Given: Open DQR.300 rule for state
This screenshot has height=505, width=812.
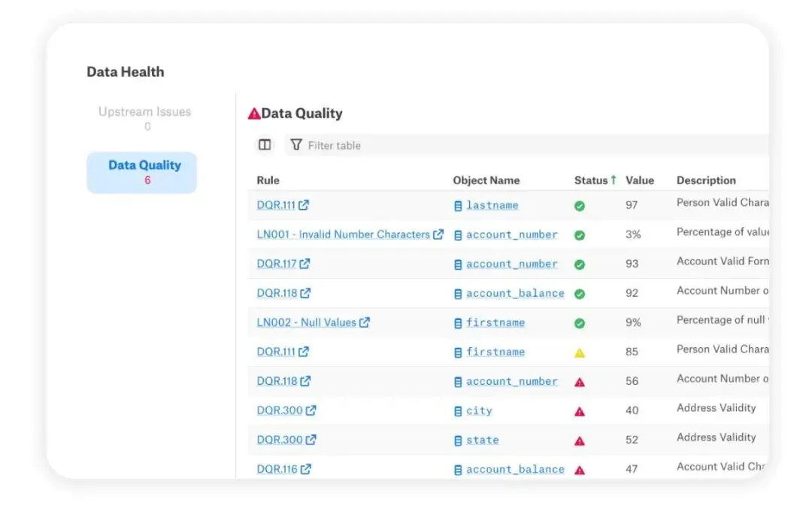Looking at the screenshot, I should [x=280, y=440].
